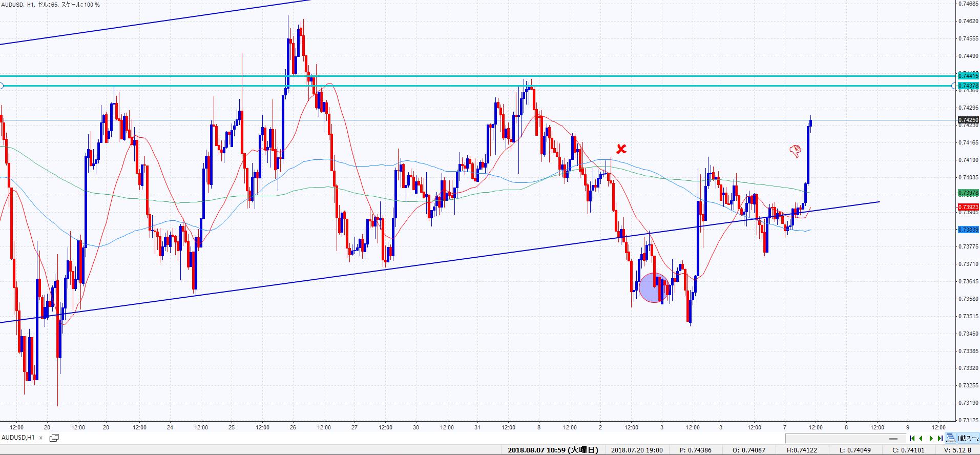Screen dimensions: 980x455
Task: Select left handle of lower cyan horizontal line
Action: click(2, 86)
